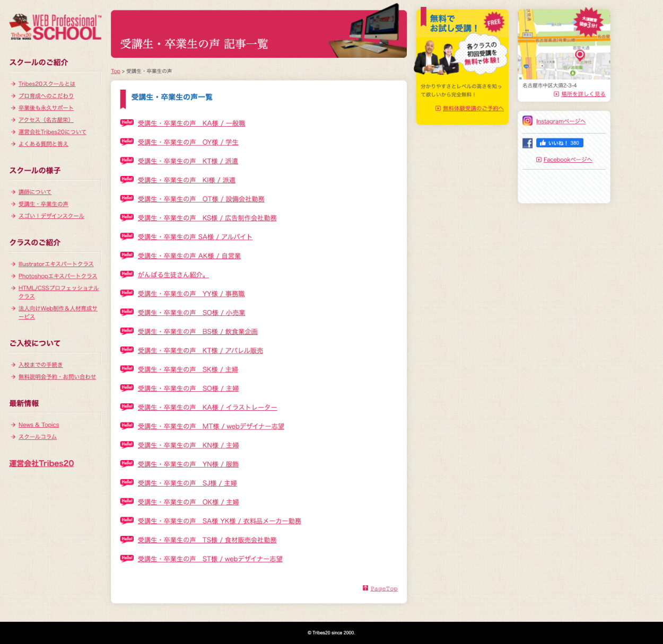Image resolution: width=663 pixels, height=644 pixels.
Task: Open 無料体験受講のご予約へ link
Action: (473, 108)
